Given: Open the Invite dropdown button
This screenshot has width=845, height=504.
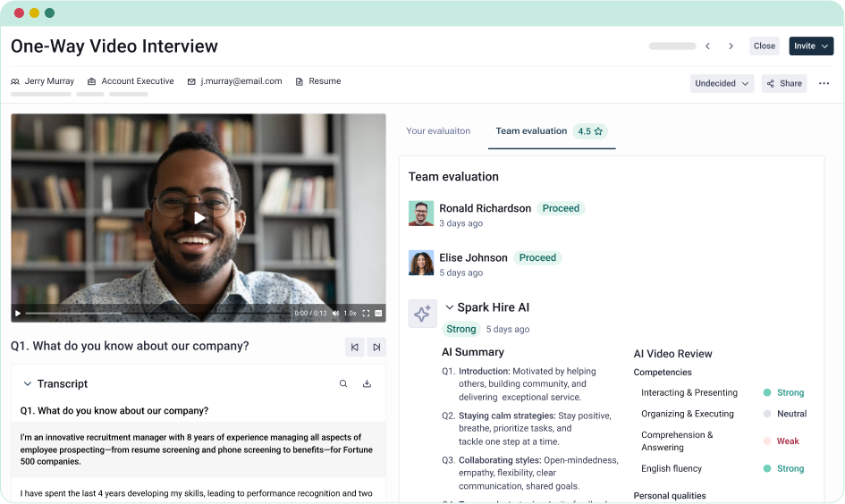Looking at the screenshot, I should [x=811, y=46].
